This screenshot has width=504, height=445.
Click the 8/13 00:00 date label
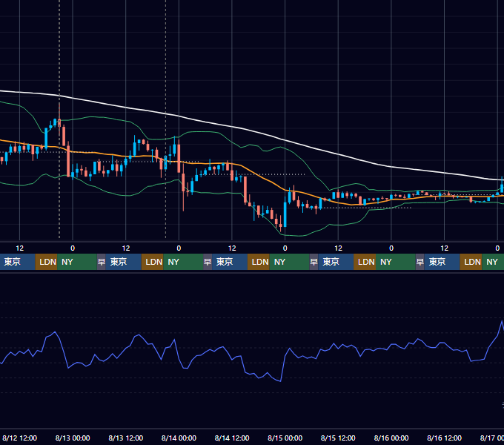pos(73,438)
